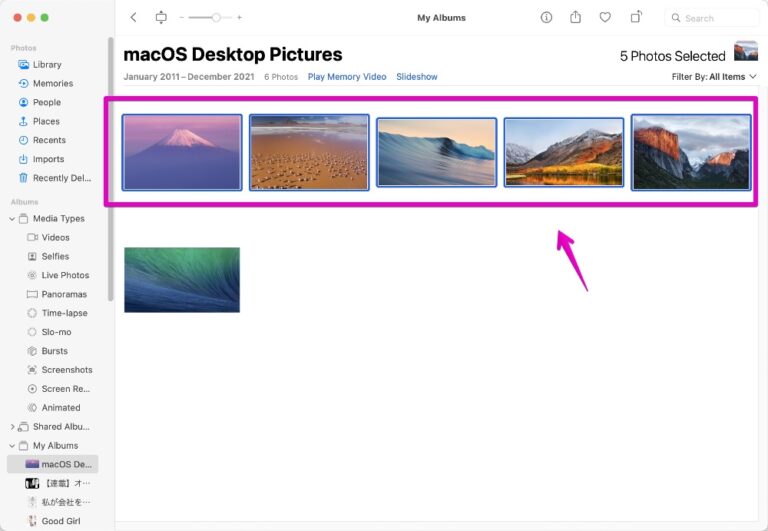Click the Imports icon
Image resolution: width=768 pixels, height=531 pixels.
(23, 159)
